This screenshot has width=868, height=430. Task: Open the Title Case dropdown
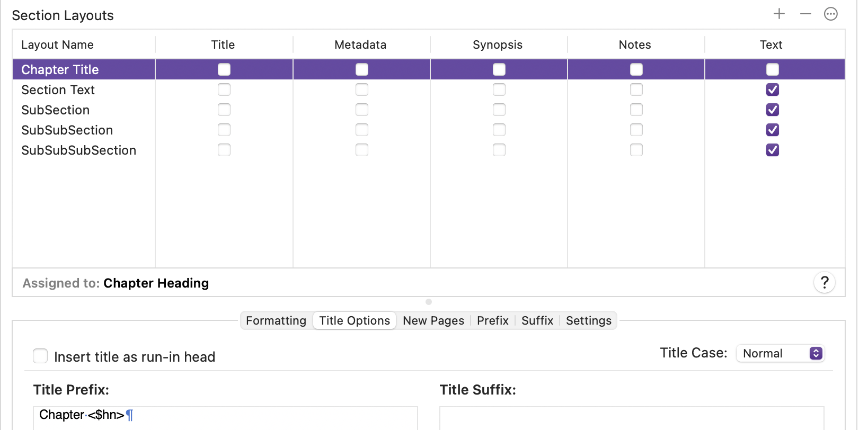[x=780, y=353]
